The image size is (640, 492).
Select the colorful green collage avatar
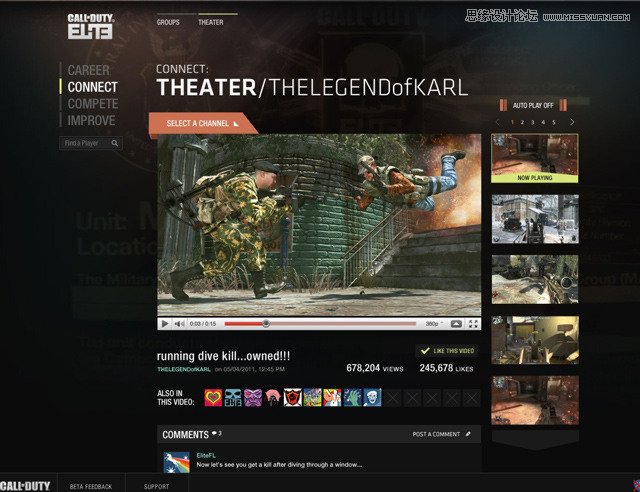coord(312,397)
